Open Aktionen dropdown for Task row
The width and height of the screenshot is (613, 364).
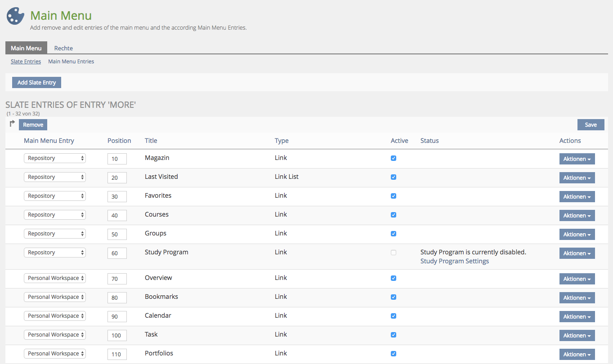click(x=577, y=336)
